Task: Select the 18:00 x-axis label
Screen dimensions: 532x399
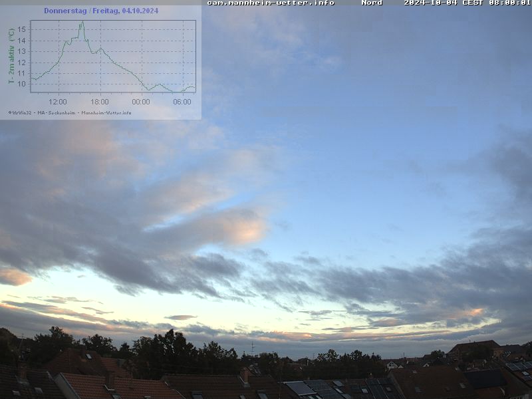Action: coord(99,102)
